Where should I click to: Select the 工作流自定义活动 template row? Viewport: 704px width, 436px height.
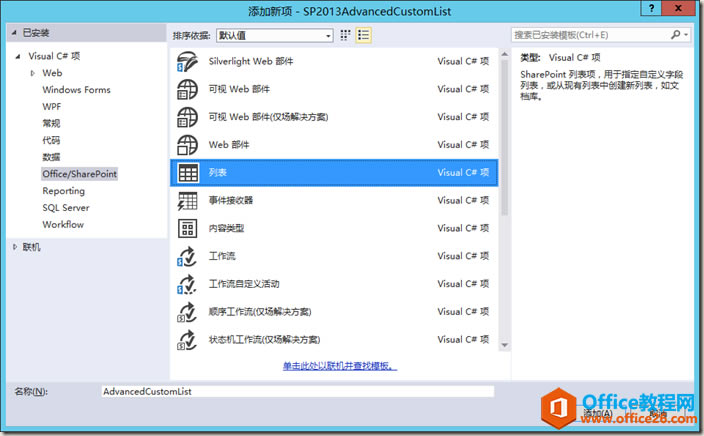(334, 284)
